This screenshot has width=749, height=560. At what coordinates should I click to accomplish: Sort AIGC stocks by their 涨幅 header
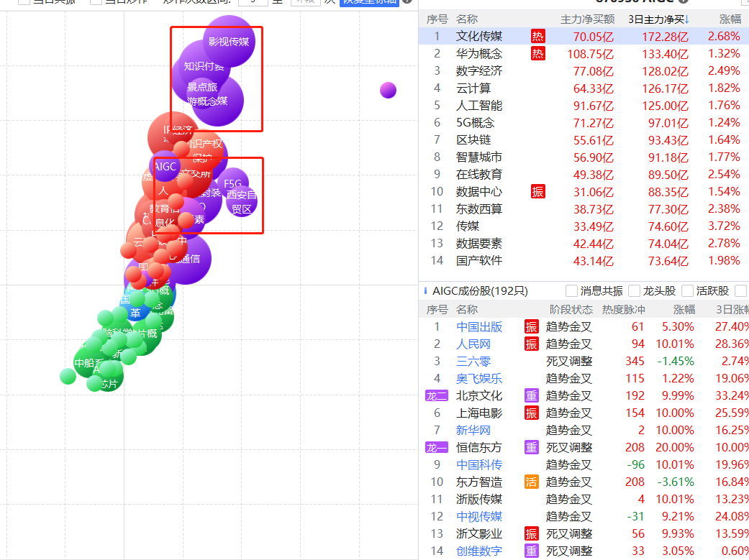684,309
